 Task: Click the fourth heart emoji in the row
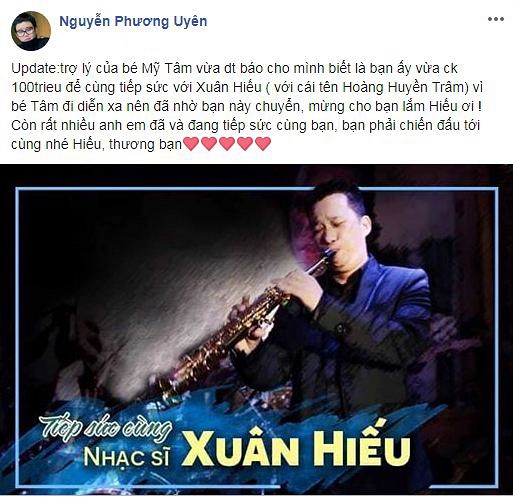pyautogui.click(x=245, y=144)
